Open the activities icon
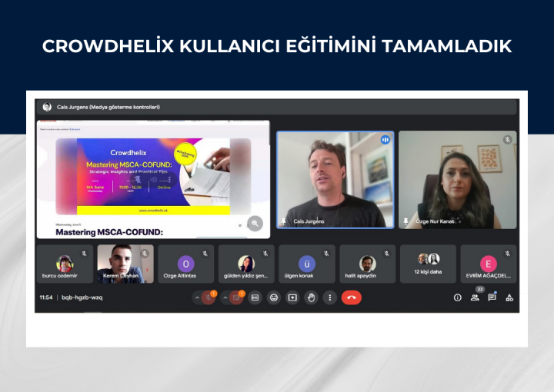This screenshot has width=554, height=392. click(509, 297)
